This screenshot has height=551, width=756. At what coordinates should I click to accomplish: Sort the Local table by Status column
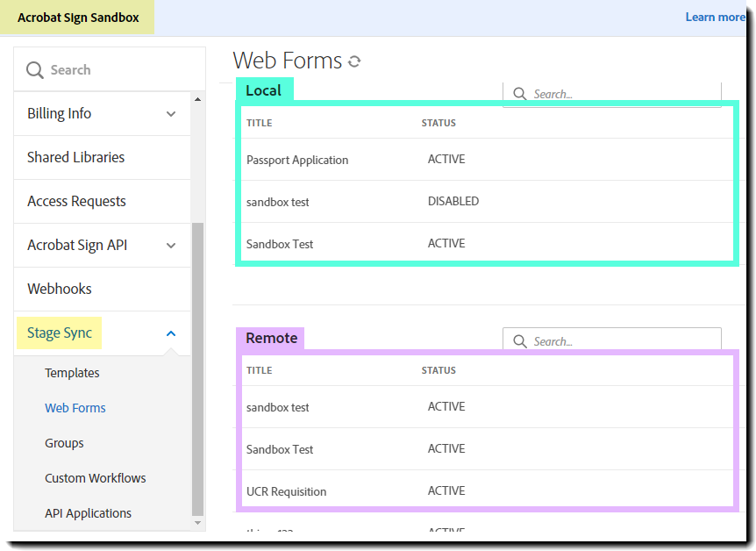coord(439,123)
